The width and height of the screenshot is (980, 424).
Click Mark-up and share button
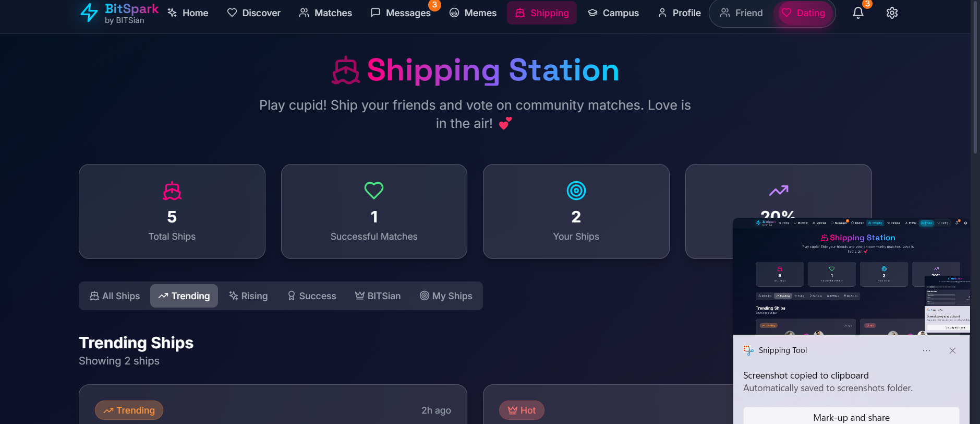[851, 417]
